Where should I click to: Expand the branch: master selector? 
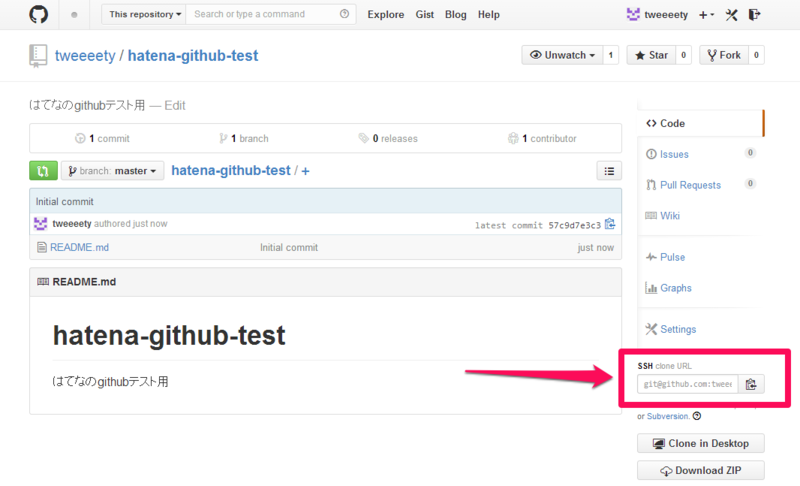[113, 171]
